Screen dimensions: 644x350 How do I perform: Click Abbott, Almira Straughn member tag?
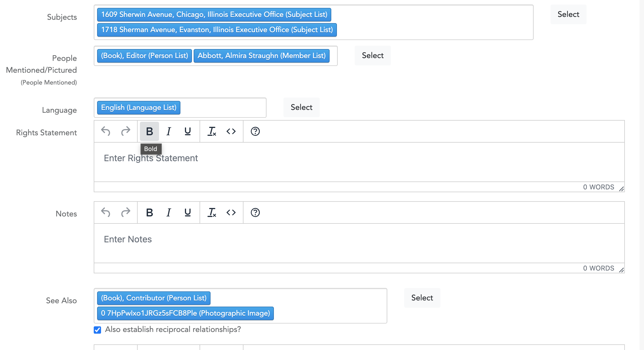[x=261, y=56]
